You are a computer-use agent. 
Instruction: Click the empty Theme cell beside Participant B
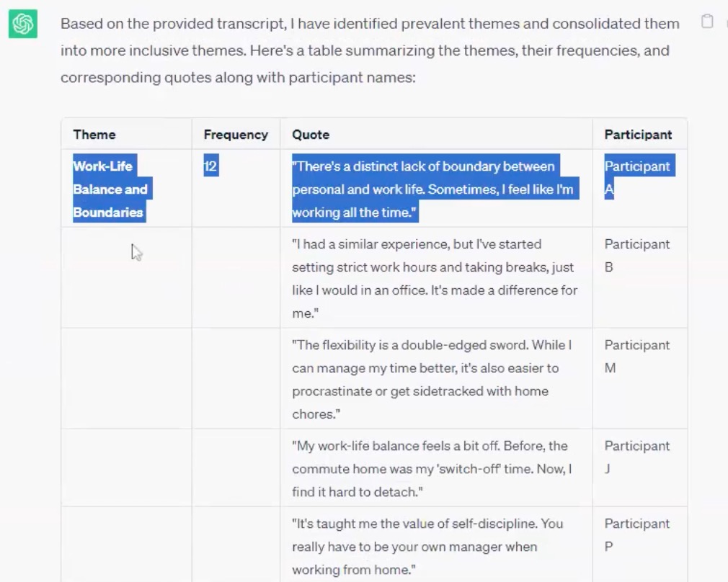click(x=126, y=278)
